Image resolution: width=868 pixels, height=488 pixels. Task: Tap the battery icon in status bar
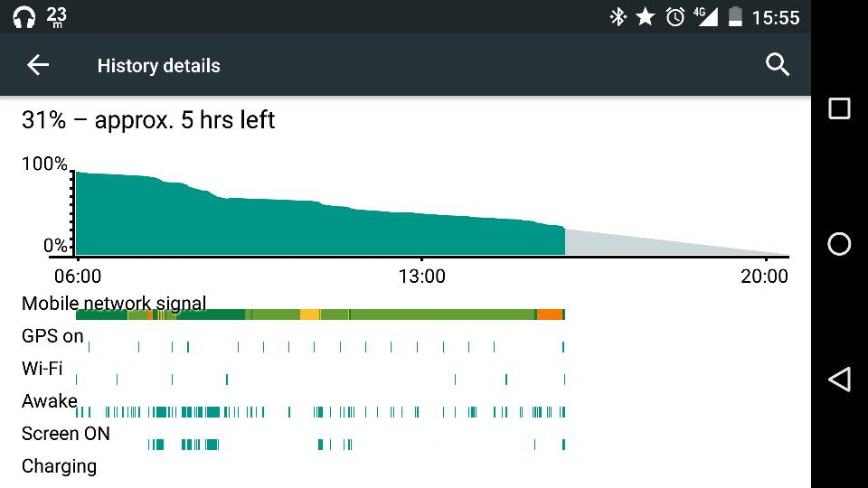click(x=735, y=17)
